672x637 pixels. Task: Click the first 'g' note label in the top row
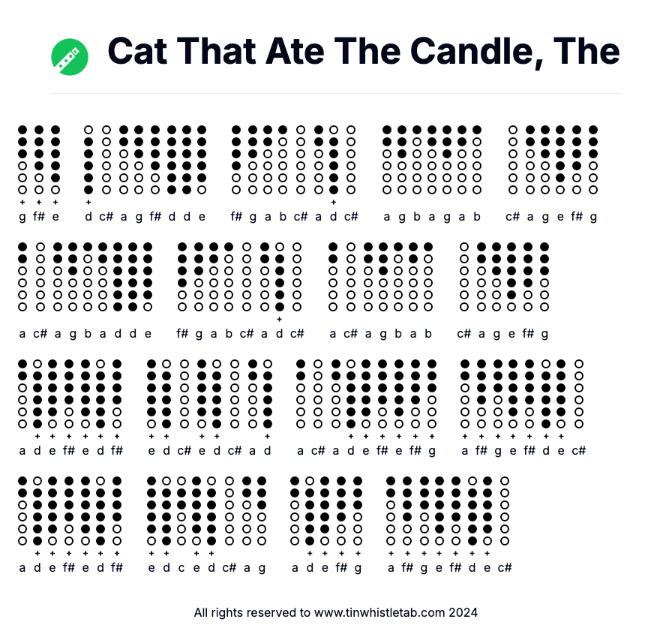[22, 217]
